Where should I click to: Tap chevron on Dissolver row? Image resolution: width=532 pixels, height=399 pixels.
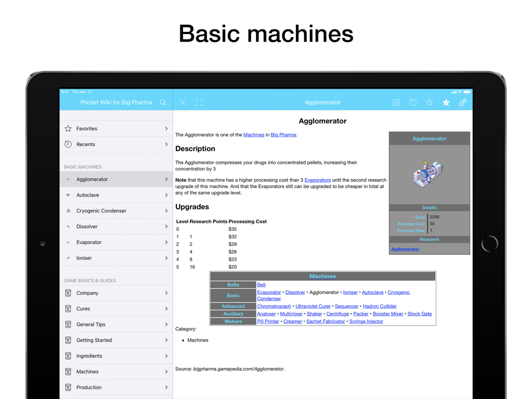point(166,226)
